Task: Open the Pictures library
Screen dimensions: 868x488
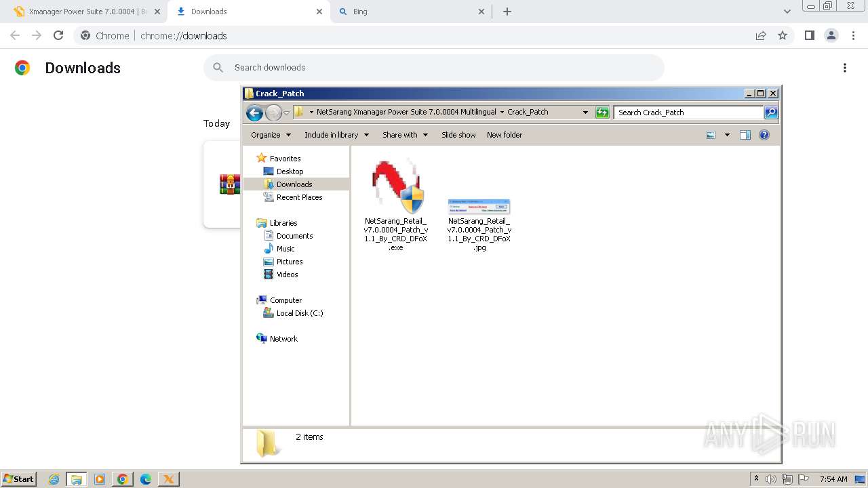Action: [290, 262]
